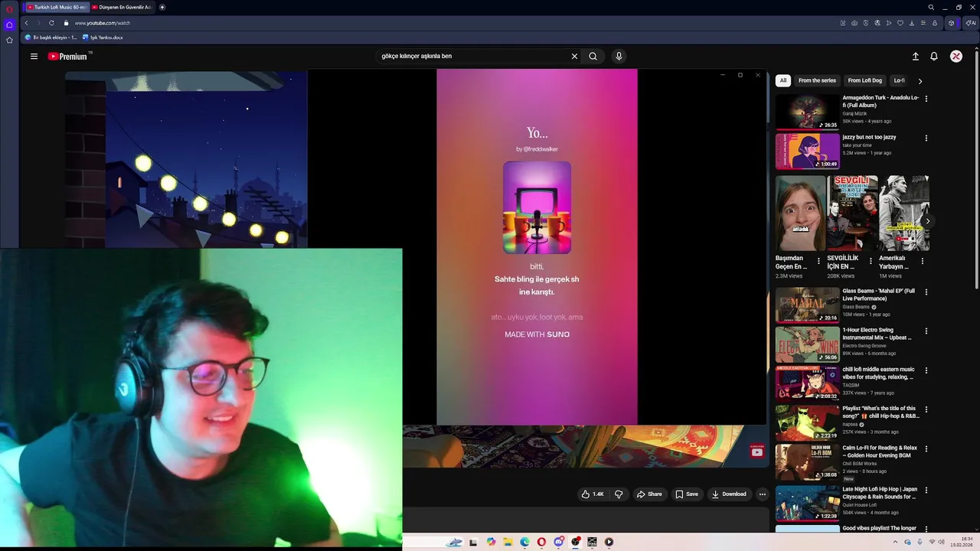Open Opera profile icon in toolbar
This screenshot has height=551, width=980.
tap(935, 23)
